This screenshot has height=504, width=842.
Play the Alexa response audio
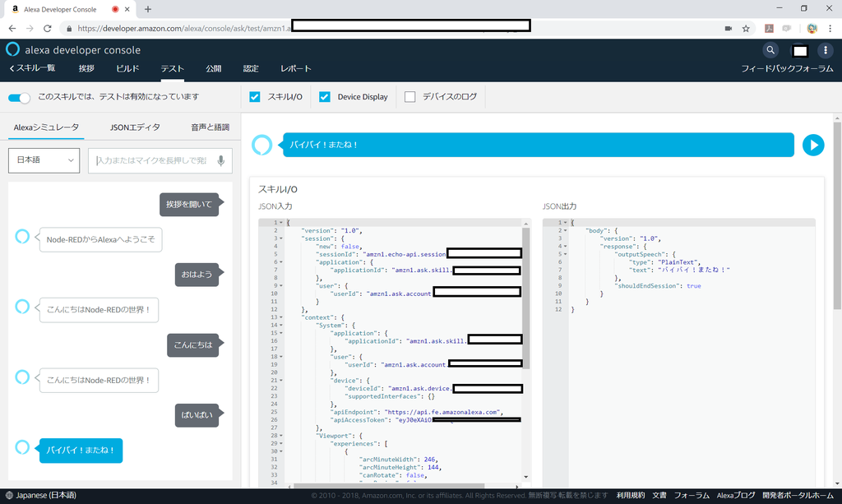click(x=813, y=145)
